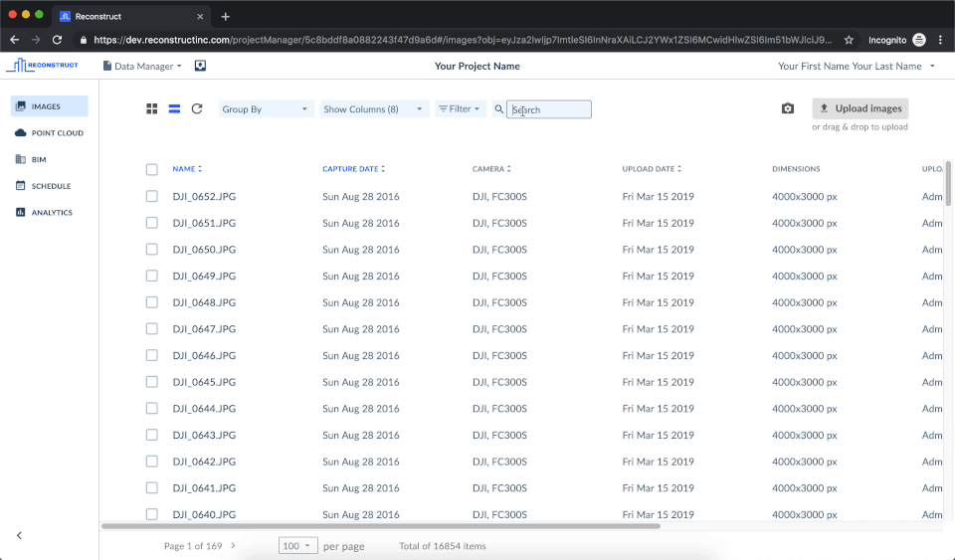955x560 pixels.
Task: Go to next page arrow
Action: point(234,545)
